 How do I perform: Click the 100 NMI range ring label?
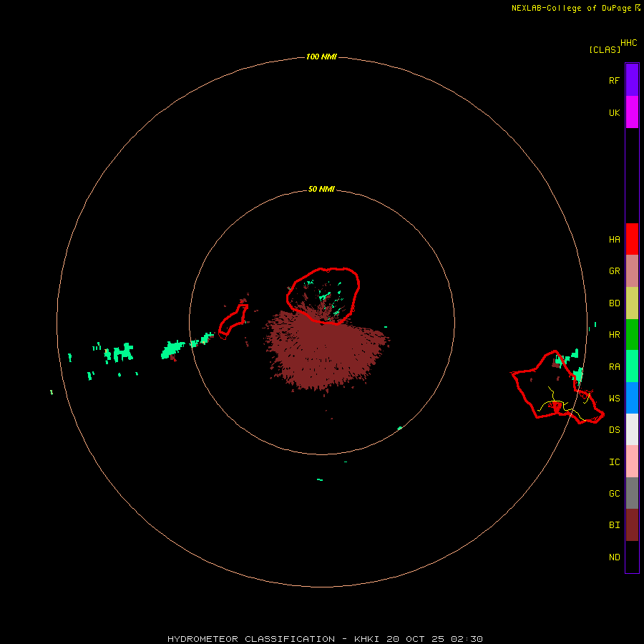tap(321, 57)
